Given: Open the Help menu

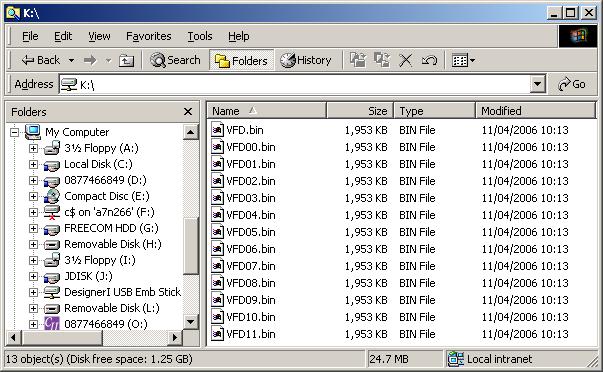Looking at the screenshot, I should [x=238, y=36].
